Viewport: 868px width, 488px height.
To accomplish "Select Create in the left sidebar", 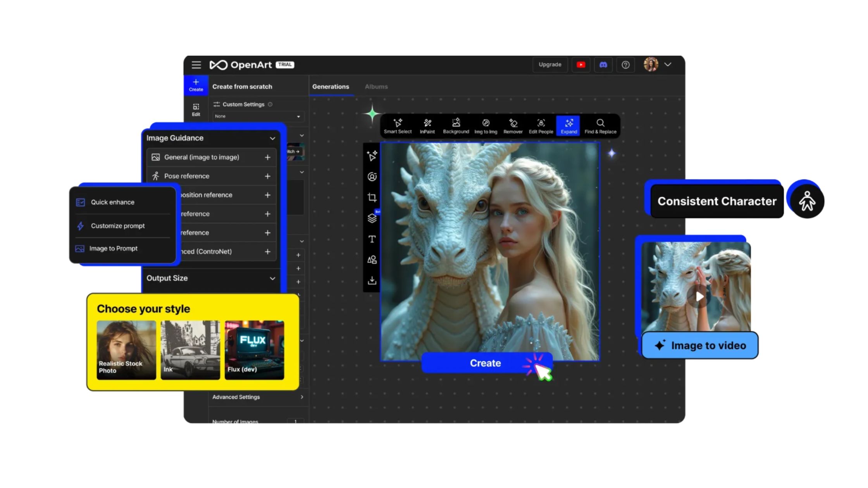I will point(196,85).
